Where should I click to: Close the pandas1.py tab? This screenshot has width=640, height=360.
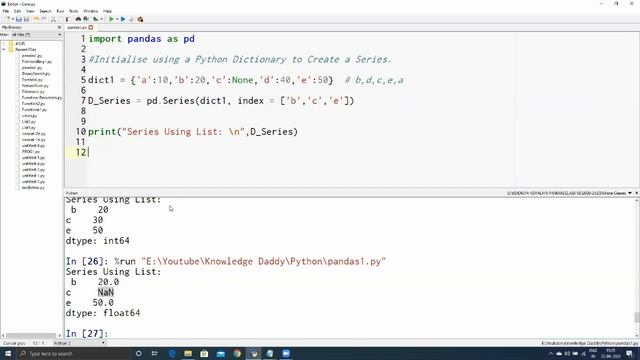91,27
